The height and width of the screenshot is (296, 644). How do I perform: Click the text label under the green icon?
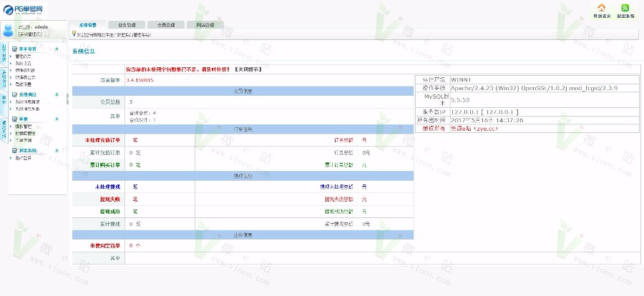point(625,16)
